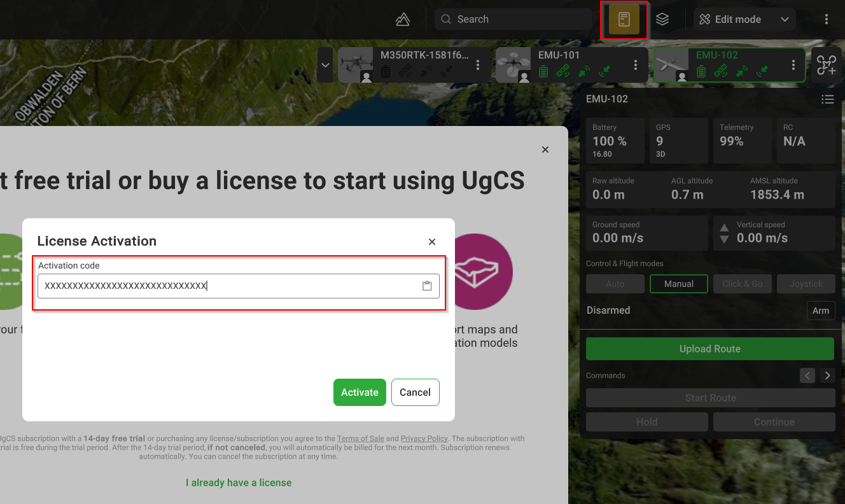Click the EMU-101 battery status icon
The image size is (845, 504).
click(x=543, y=72)
